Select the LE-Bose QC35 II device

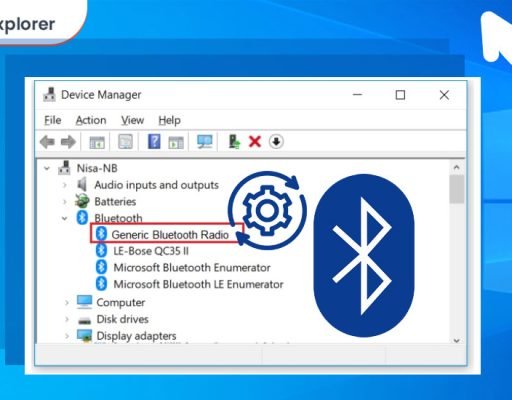click(151, 251)
